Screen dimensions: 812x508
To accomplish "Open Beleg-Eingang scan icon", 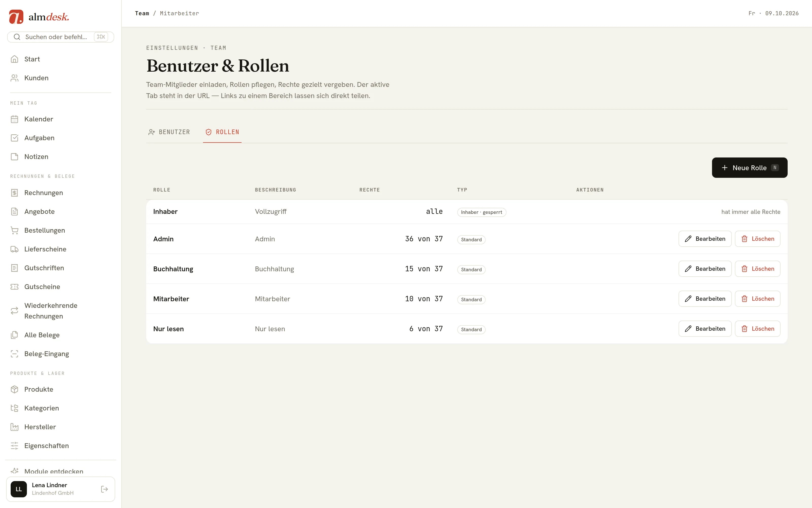I will [14, 354].
